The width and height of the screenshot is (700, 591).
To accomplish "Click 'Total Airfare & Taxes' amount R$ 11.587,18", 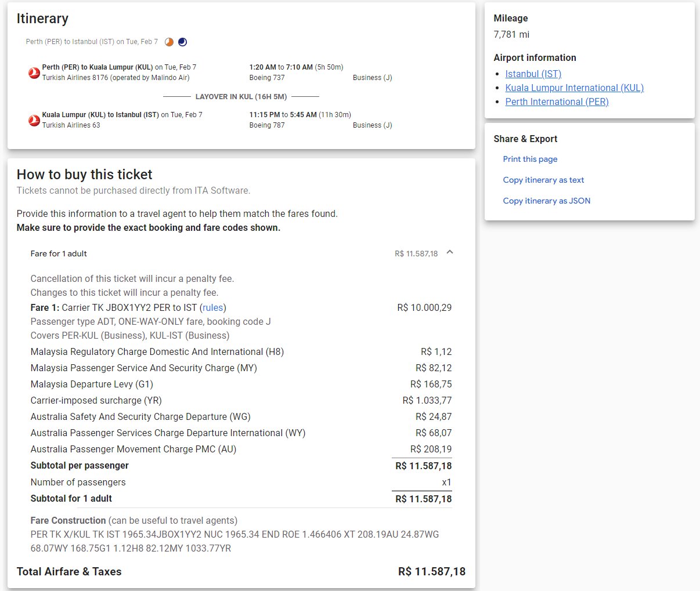I will [x=432, y=571].
